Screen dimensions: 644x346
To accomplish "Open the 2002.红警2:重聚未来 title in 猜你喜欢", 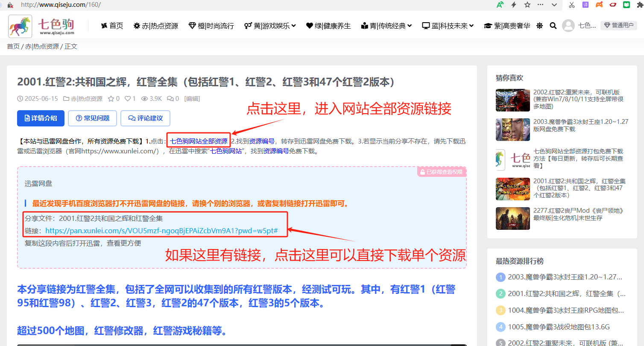I will (578, 99).
